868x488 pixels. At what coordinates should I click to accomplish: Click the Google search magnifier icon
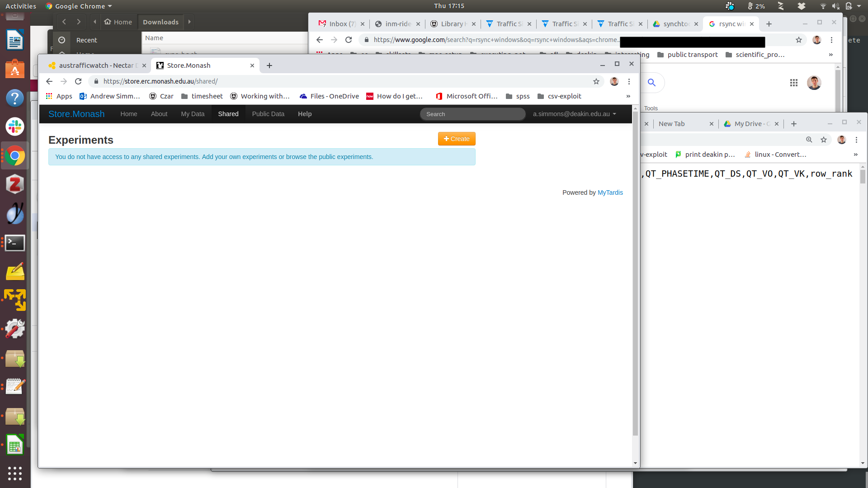(x=651, y=82)
